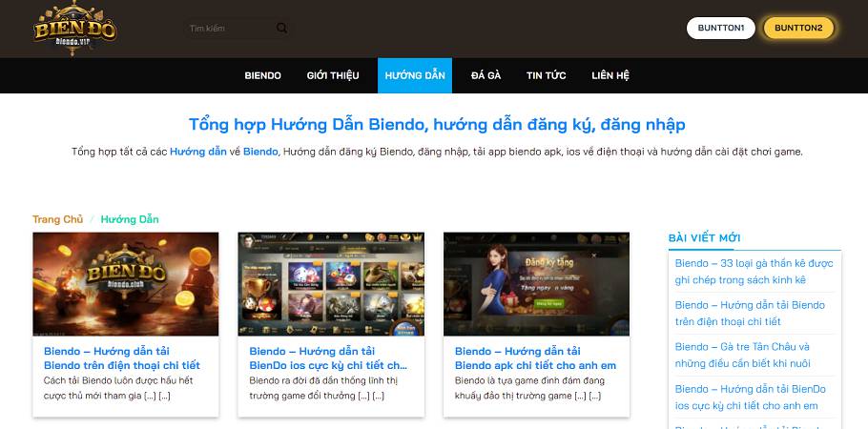Open article 'tải Biendo apk chi tiết cho anh em'
Screen dimensions: 868x429
(x=535, y=358)
